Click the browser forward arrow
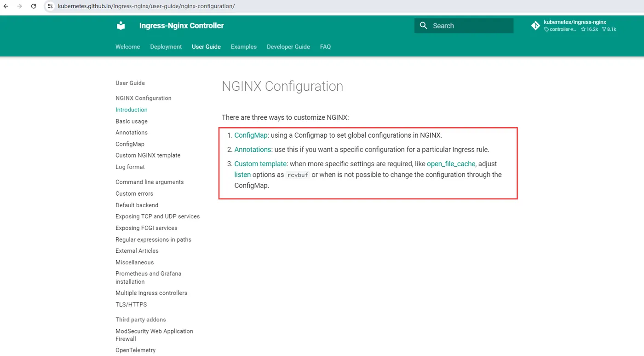 pos(20,6)
